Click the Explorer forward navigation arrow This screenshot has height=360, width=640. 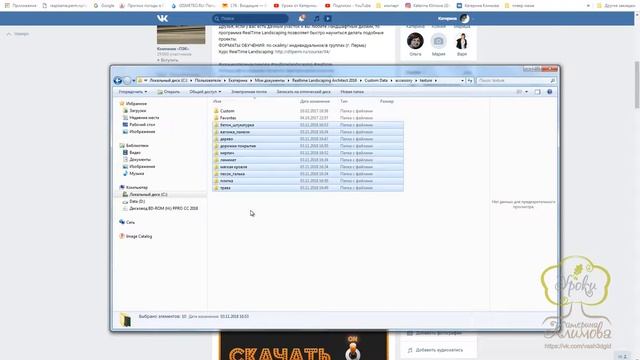pyautogui.click(x=127, y=80)
